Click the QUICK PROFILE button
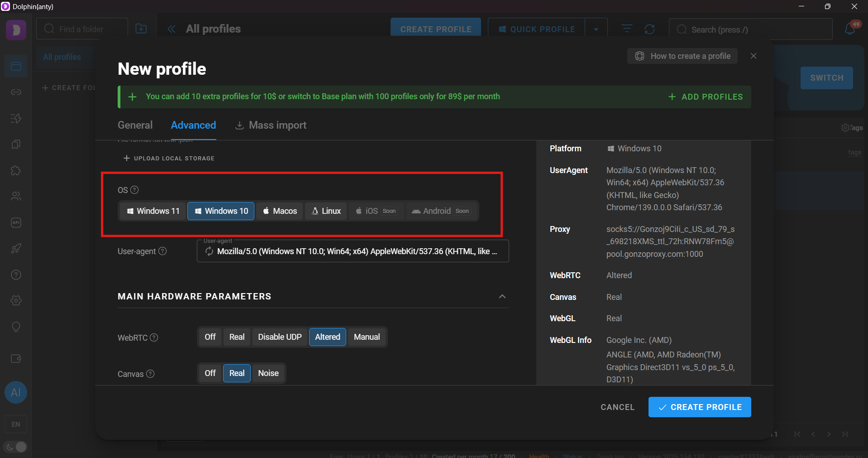The width and height of the screenshot is (868, 458). [536, 29]
